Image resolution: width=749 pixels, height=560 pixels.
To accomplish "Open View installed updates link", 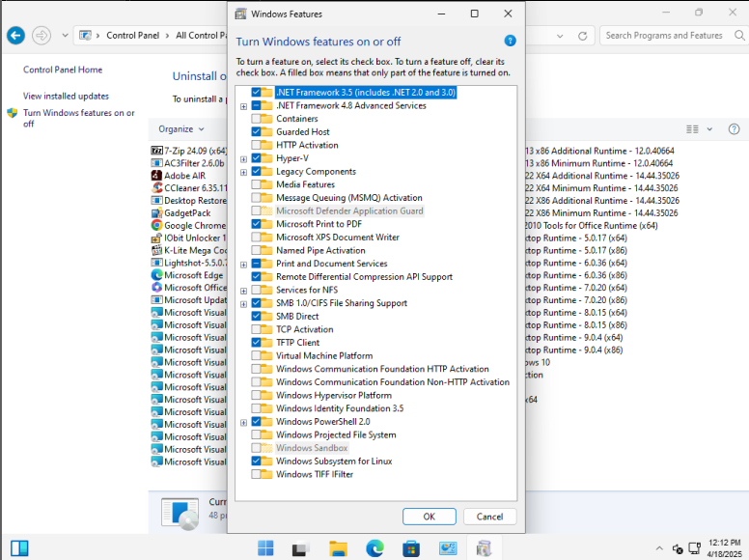I will [x=66, y=96].
